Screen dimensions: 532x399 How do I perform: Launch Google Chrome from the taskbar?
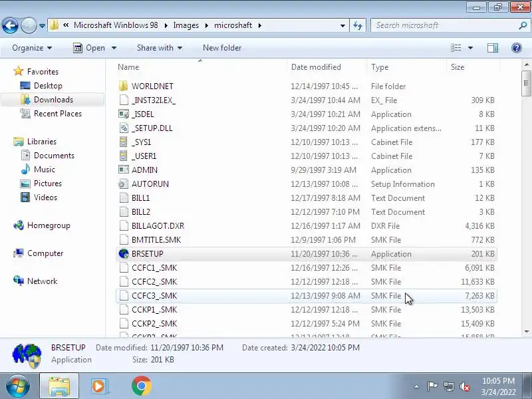(x=142, y=386)
